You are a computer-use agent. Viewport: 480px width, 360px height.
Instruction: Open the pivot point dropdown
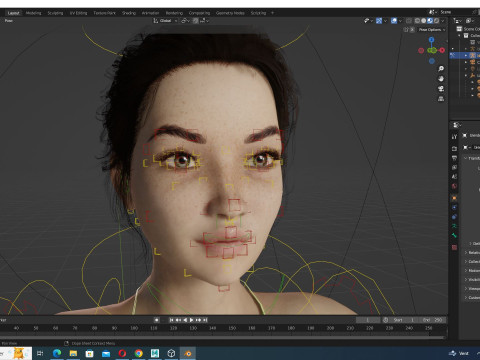(x=185, y=21)
